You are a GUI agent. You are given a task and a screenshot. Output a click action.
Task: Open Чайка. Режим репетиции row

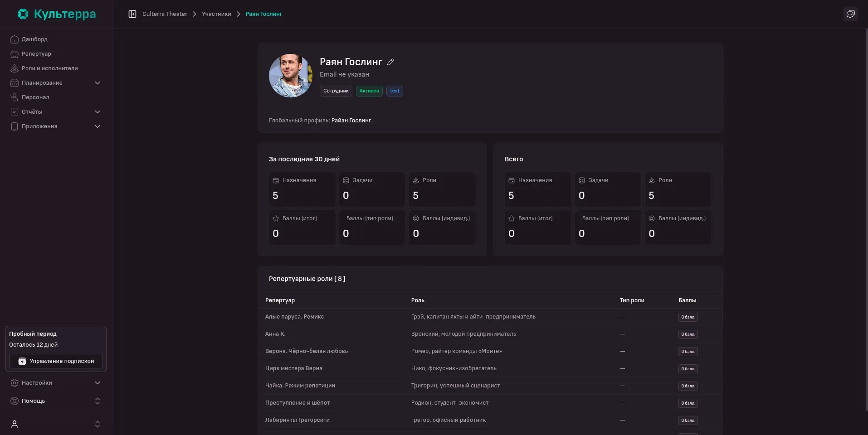point(490,386)
